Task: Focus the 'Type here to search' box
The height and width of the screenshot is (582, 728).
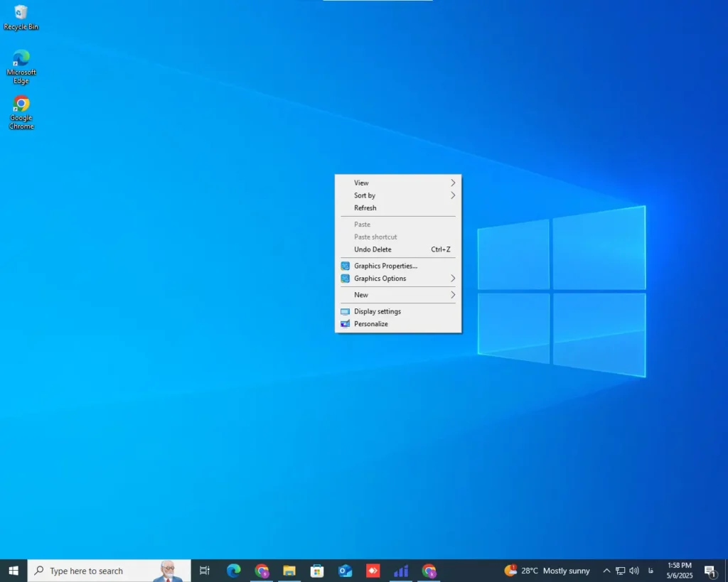Action: [109, 571]
